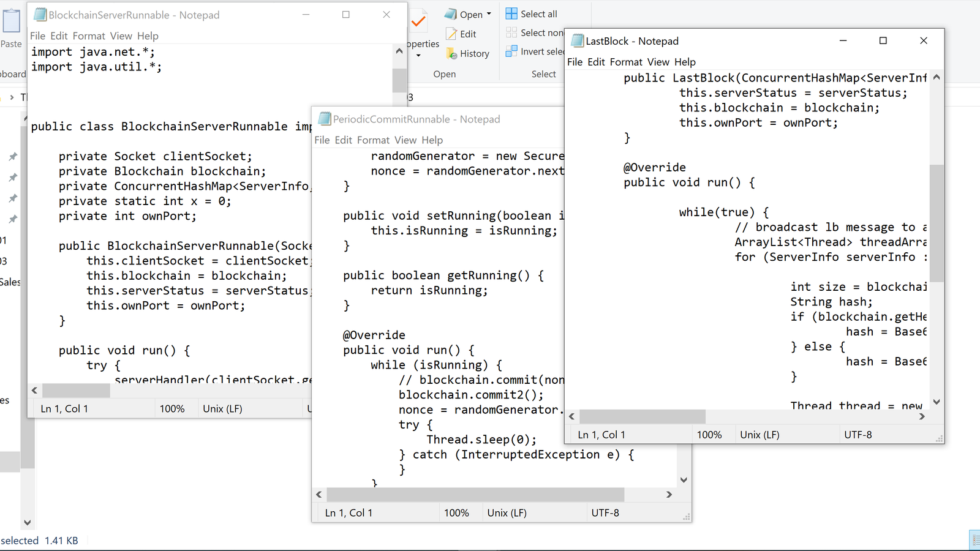Open file History using its folder-clock icon

[x=452, y=53]
